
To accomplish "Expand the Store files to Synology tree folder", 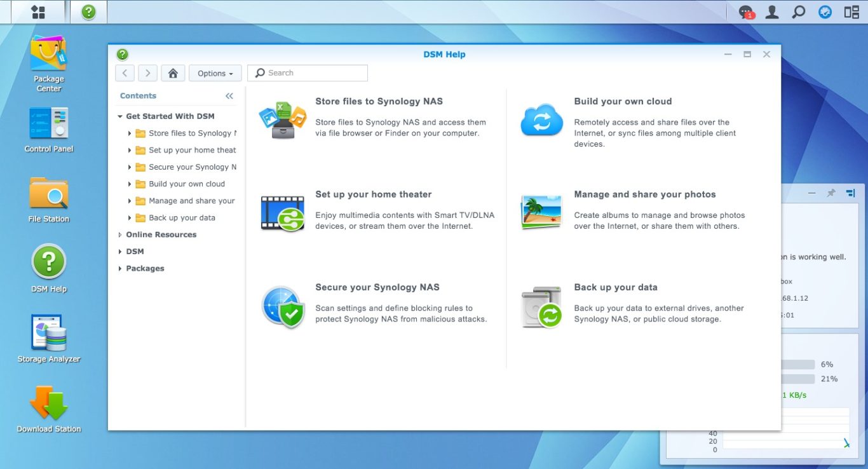I will tap(129, 133).
